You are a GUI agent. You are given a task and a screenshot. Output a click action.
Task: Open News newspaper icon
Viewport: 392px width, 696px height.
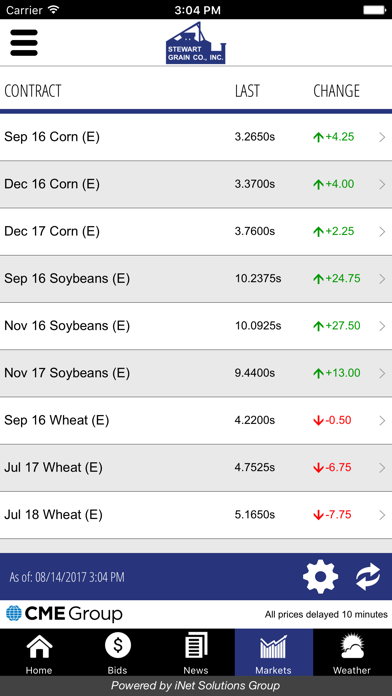click(x=196, y=652)
